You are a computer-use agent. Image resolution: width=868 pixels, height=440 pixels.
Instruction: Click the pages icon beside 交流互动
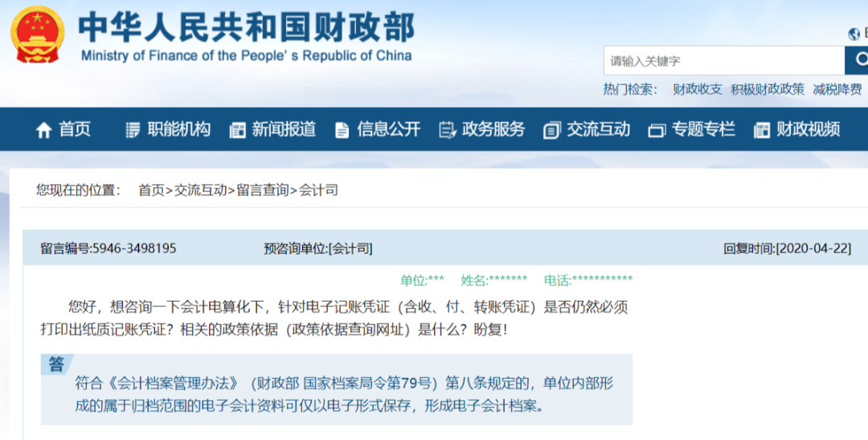click(552, 130)
